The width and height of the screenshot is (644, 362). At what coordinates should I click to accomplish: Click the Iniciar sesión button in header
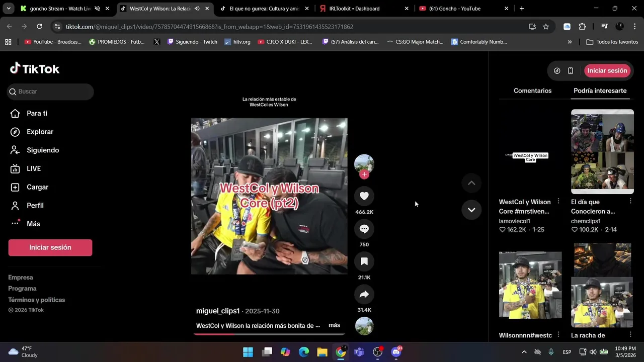pos(607,71)
